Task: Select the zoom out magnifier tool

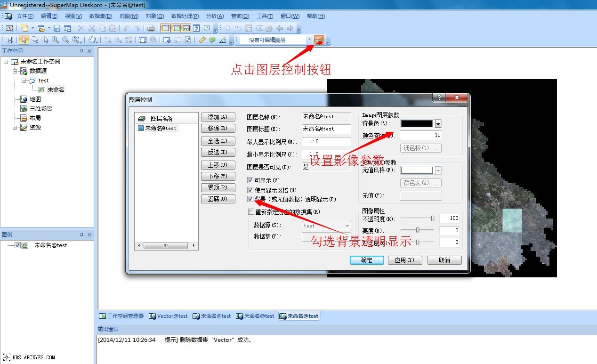Action: 65,40
